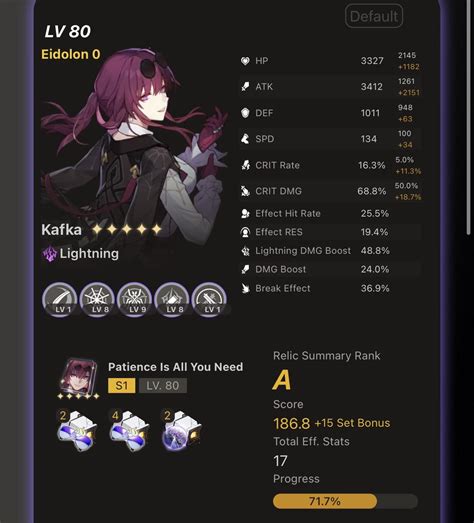
Task: Click the Relic Summary Rank A grade
Action: (282, 380)
